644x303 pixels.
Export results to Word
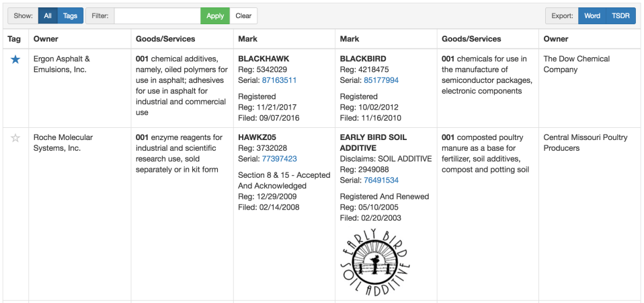[592, 16]
